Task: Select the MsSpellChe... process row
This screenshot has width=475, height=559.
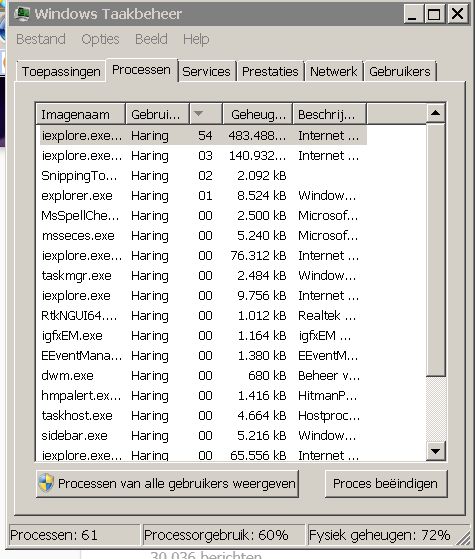Action: [203, 216]
